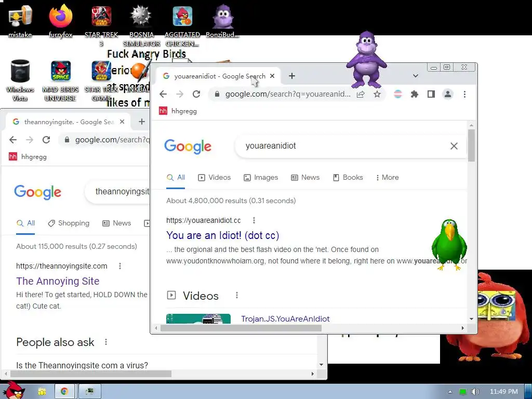
Task: Open the AGGITATED CHICKEN desktop icon
Action: click(x=182, y=25)
